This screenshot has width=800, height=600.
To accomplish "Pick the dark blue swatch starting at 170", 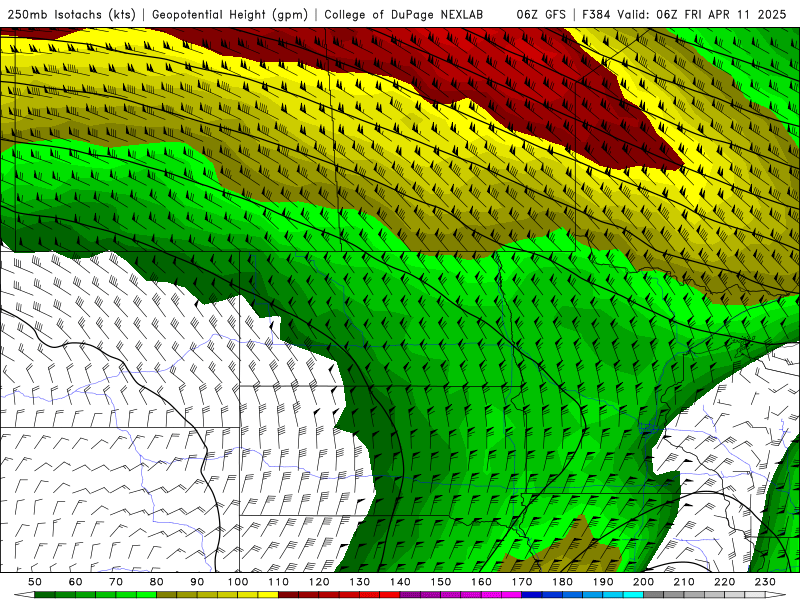I will pos(531,595).
